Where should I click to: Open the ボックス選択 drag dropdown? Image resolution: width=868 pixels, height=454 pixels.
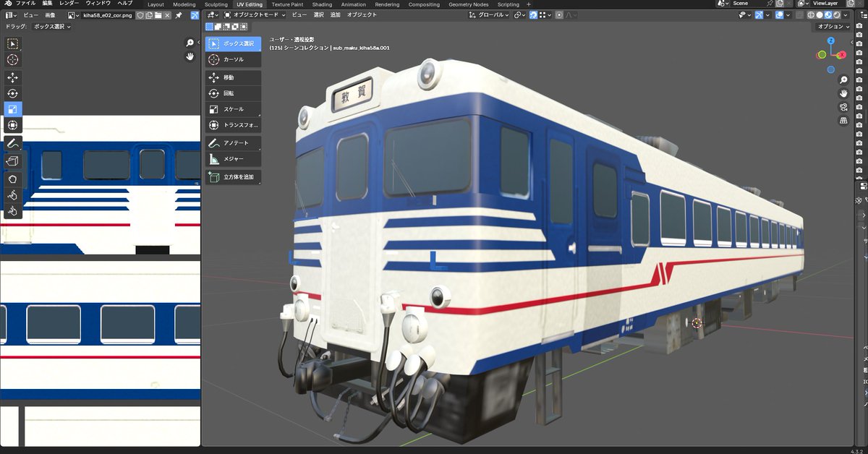pos(51,27)
